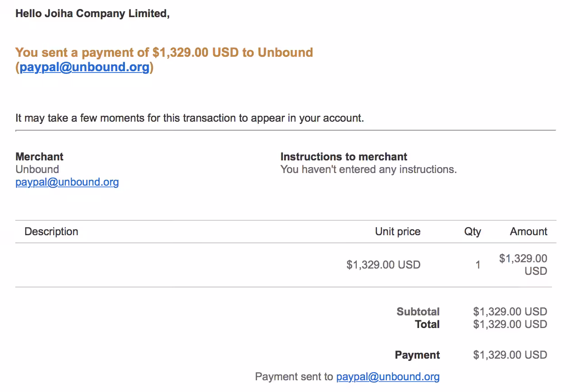
Task: Select 'You haven't entered any instructions' text
Action: point(368,169)
